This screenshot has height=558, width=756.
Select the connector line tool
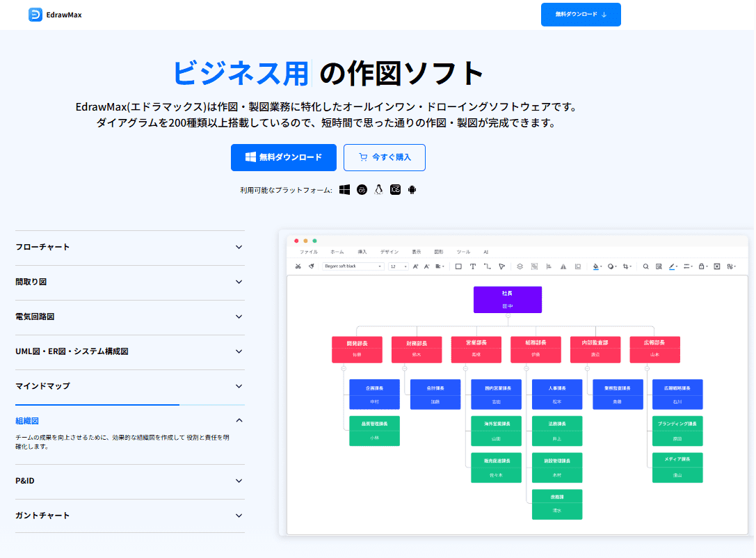[x=488, y=266]
